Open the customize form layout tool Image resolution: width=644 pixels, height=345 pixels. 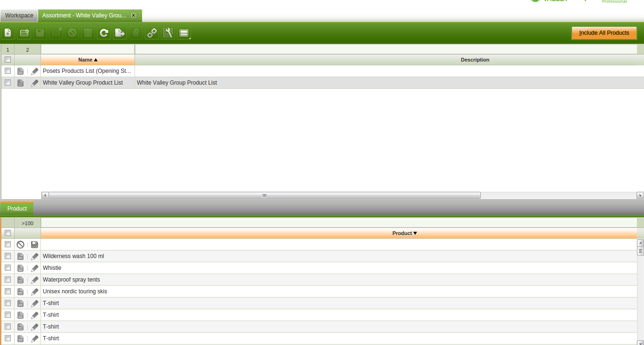(168, 33)
